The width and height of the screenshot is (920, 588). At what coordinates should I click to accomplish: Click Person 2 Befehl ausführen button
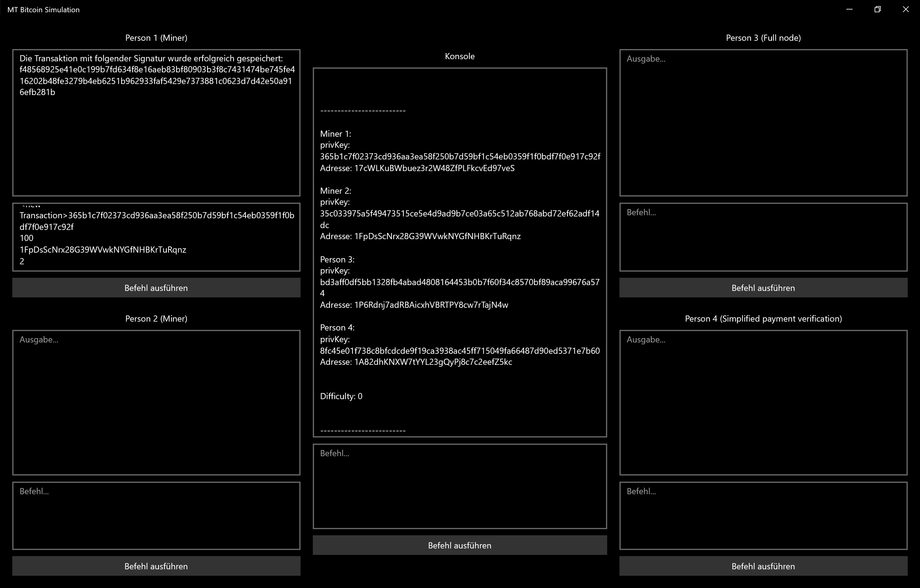156,566
